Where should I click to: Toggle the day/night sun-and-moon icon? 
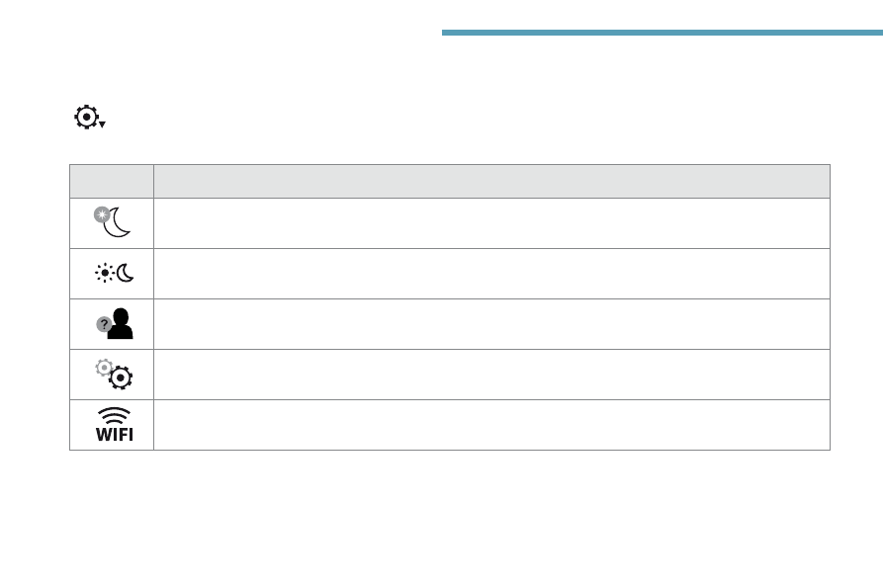[x=115, y=273]
